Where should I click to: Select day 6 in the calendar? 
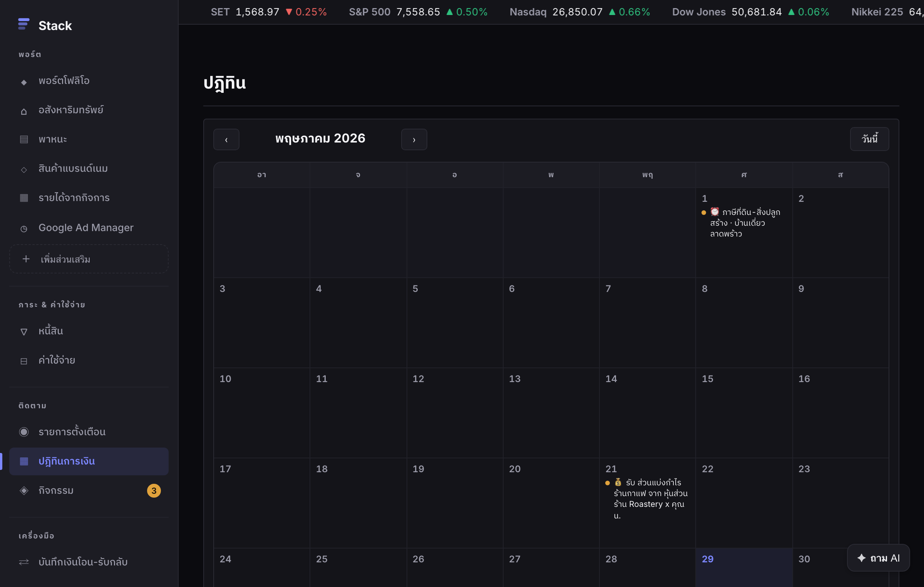pyautogui.click(x=551, y=323)
